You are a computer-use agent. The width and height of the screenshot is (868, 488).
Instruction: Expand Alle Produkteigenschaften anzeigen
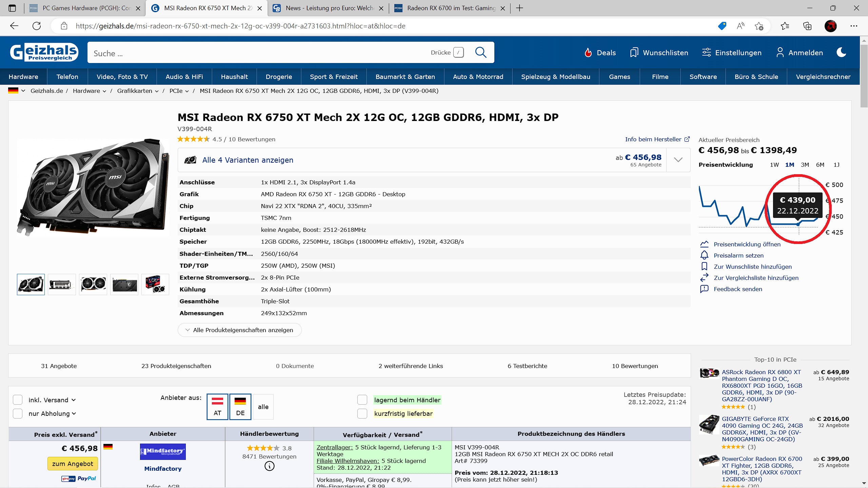239,330
